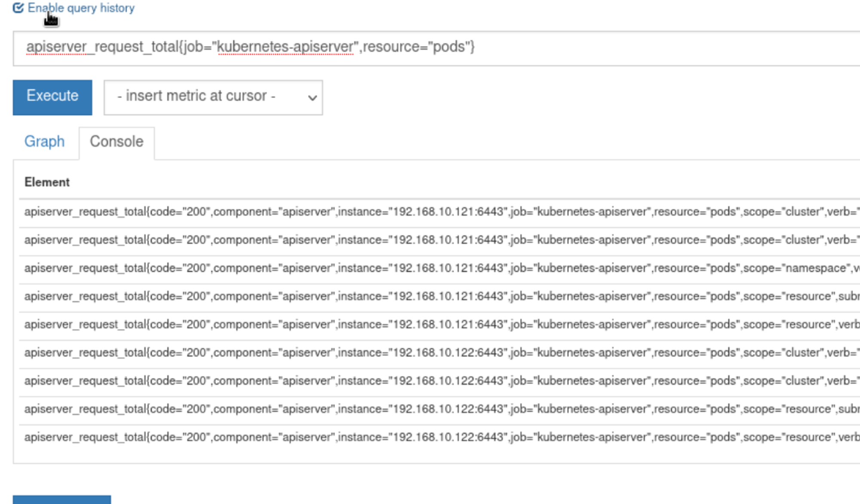Viewport: 860px width, 504px height.
Task: Switch to the Graph tab
Action: coord(44,141)
